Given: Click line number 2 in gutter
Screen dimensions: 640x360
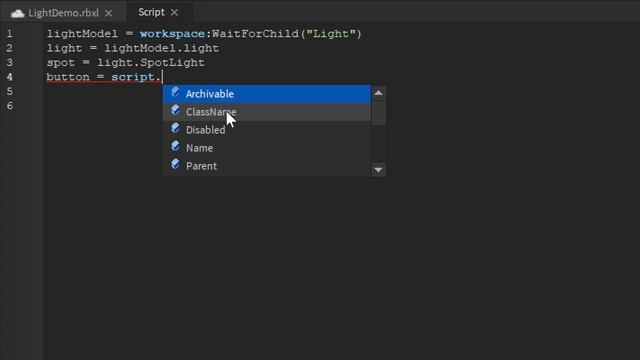Looking at the screenshot, I should (9, 48).
